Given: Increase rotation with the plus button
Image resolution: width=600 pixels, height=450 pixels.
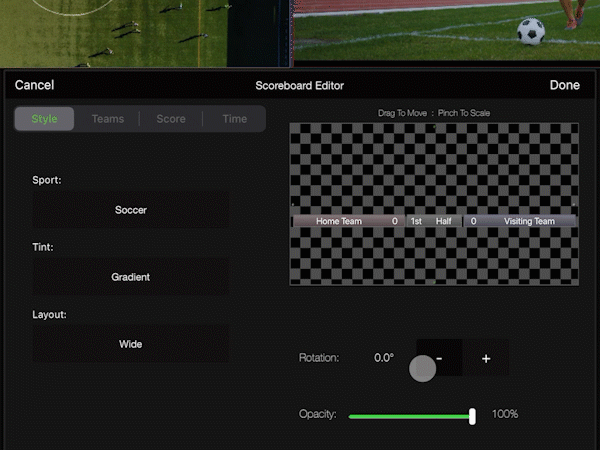Looking at the screenshot, I should click(486, 358).
